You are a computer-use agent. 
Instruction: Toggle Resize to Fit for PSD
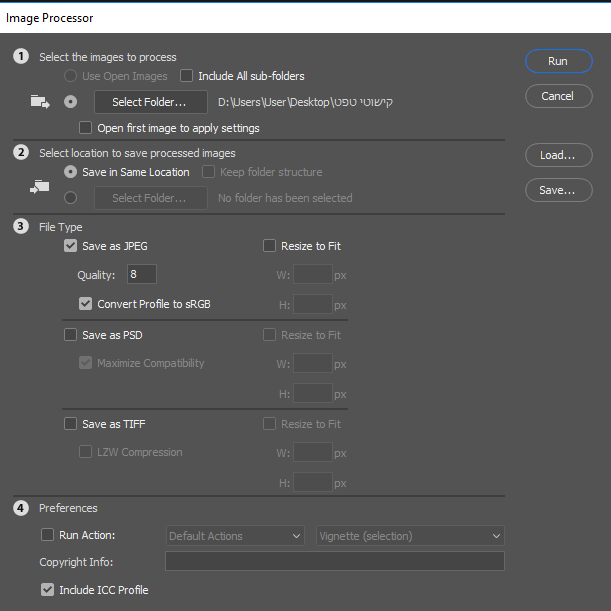click(269, 335)
